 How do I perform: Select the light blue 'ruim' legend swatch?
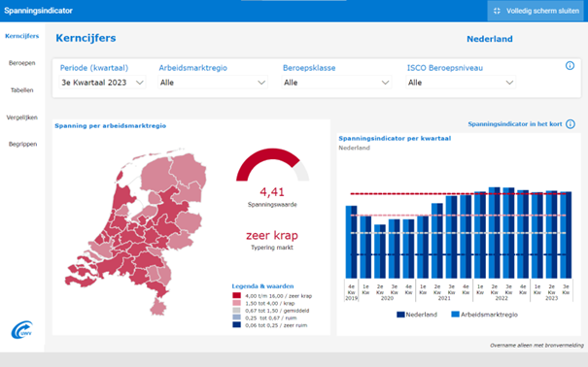[236, 317]
